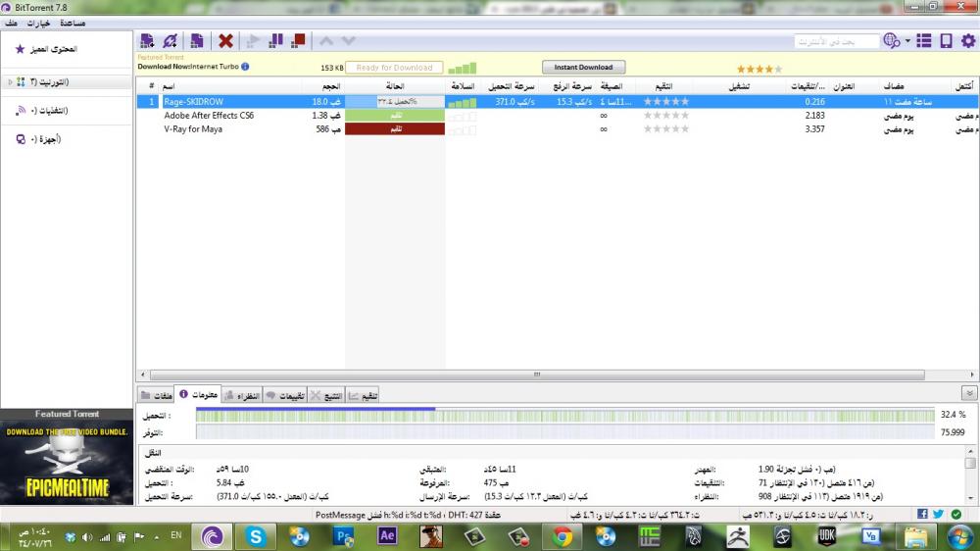Collapse the details pane with chevron button
The image size is (980, 551).
[x=969, y=393]
